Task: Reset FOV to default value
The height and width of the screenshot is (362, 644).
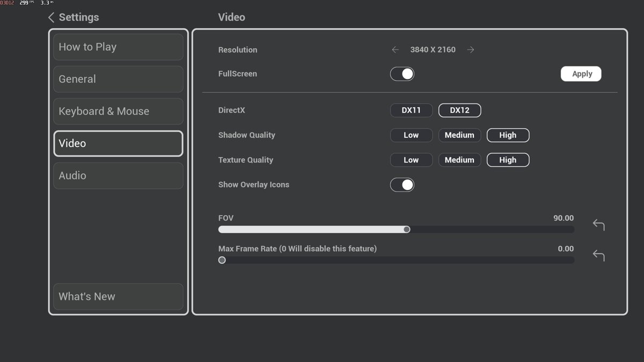Action: coord(598,225)
